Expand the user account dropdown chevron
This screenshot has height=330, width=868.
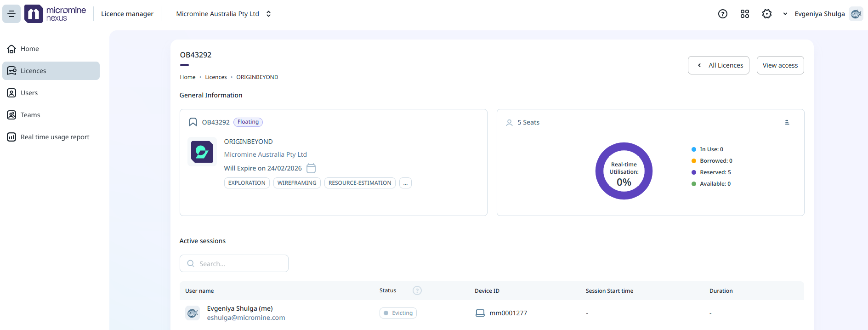coord(785,14)
